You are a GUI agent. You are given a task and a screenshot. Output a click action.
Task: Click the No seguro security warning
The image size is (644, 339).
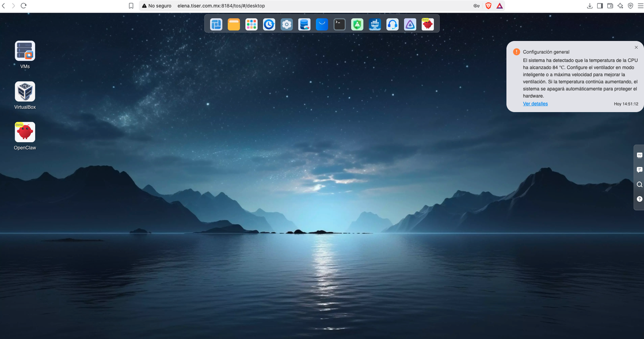pos(157,6)
